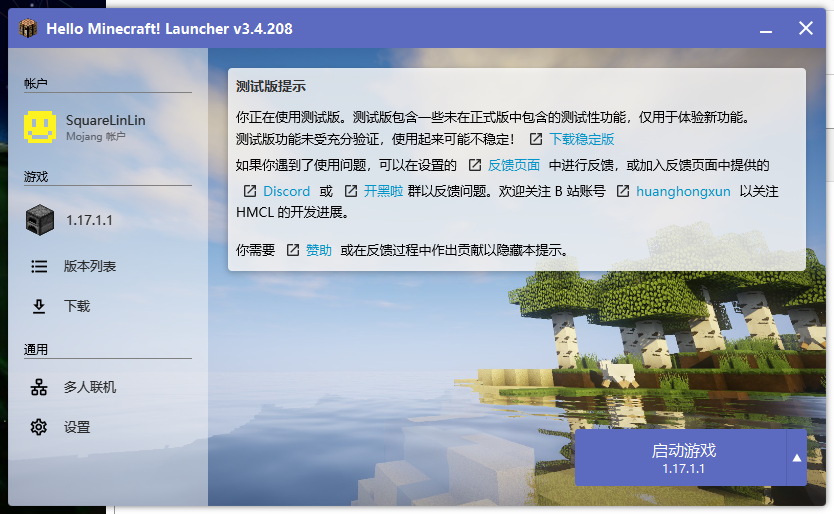834x514 pixels.
Task: Open the 下载稳定版 link
Action: click(x=582, y=139)
